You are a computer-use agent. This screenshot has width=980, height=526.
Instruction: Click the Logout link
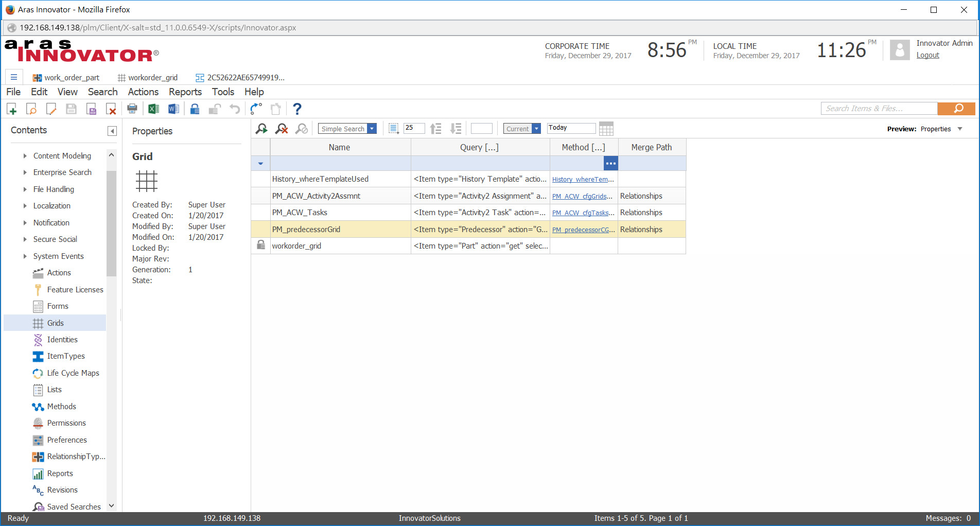click(927, 55)
